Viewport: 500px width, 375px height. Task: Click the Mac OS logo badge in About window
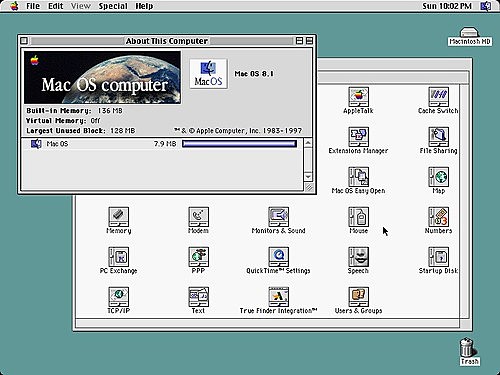tap(208, 74)
